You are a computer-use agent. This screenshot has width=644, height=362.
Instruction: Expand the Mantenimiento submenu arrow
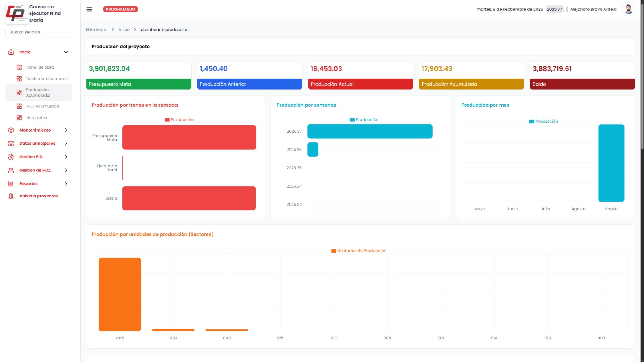[66, 130]
